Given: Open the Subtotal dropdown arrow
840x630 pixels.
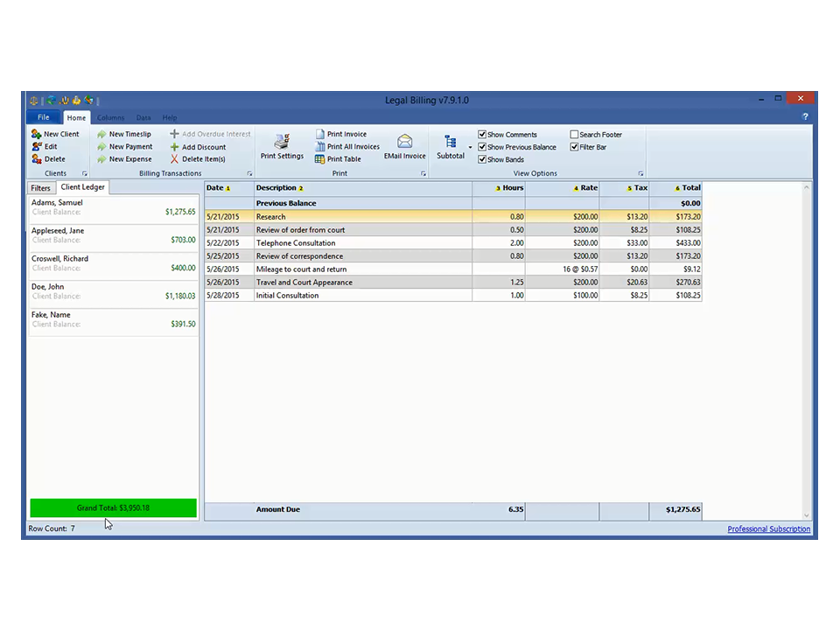Looking at the screenshot, I should (x=470, y=148).
